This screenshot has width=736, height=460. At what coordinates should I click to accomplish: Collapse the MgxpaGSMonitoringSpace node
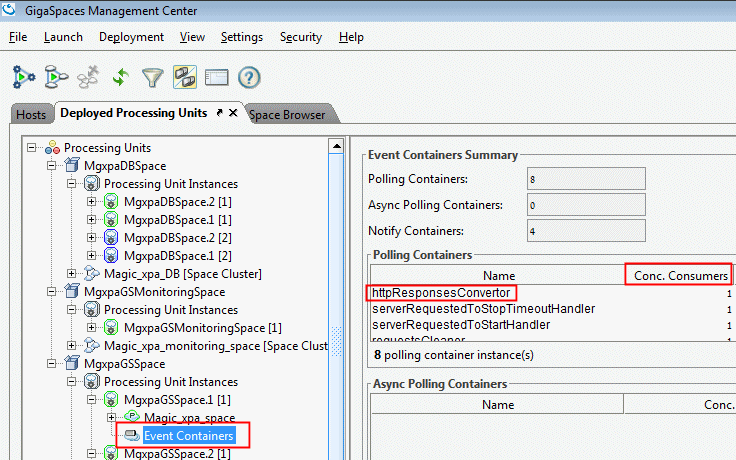(52, 291)
